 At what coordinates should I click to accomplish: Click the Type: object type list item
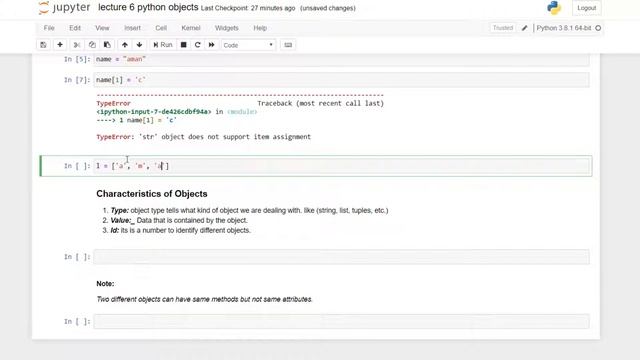(x=249, y=211)
